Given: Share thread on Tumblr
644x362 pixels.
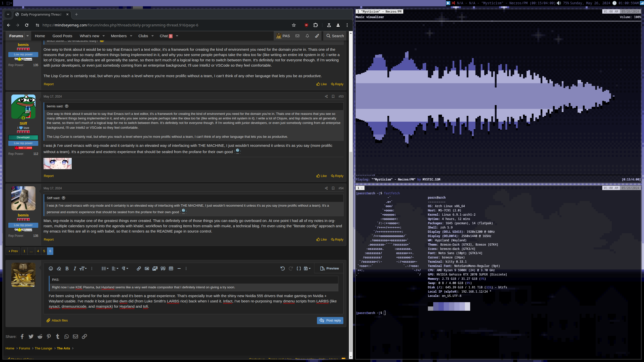Looking at the screenshot, I should (58, 337).
